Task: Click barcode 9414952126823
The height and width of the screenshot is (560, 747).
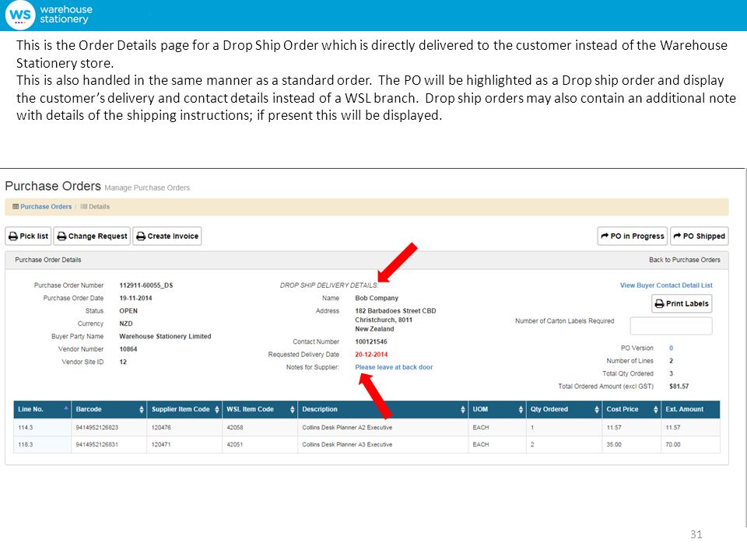Action: (97, 428)
